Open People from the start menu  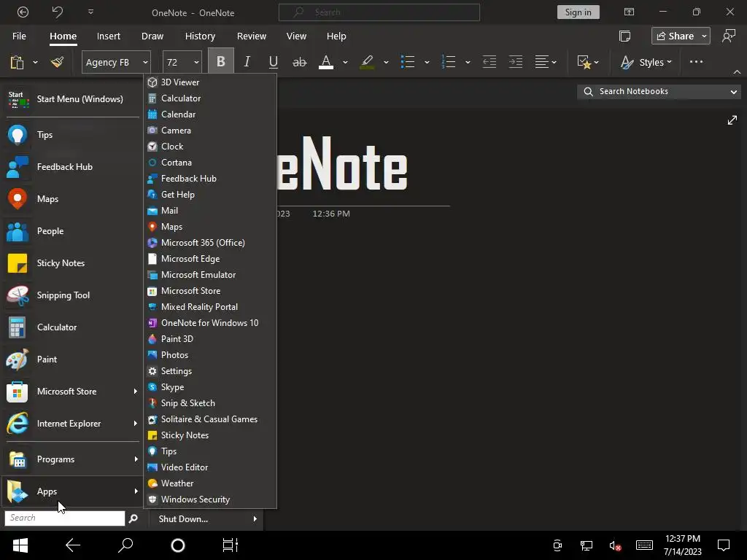coord(72,231)
